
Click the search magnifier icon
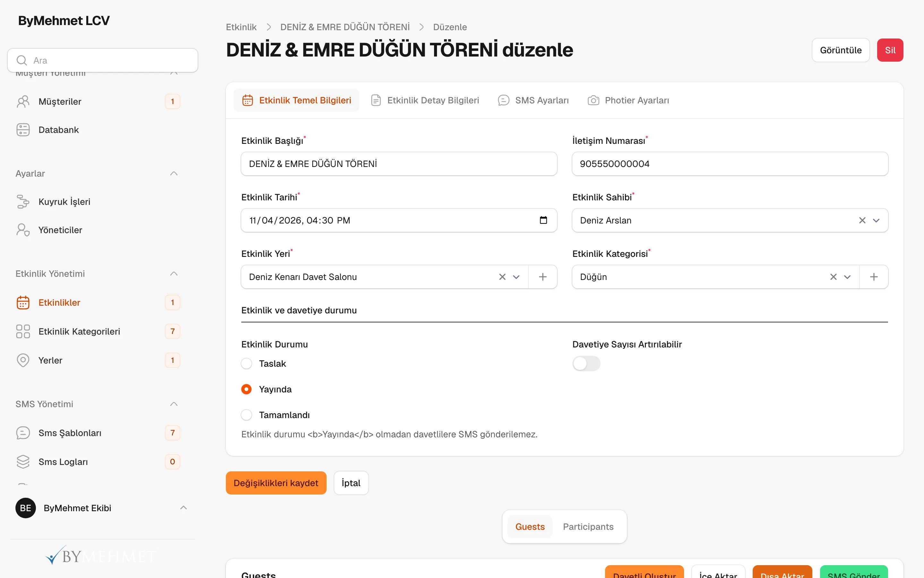(x=22, y=60)
